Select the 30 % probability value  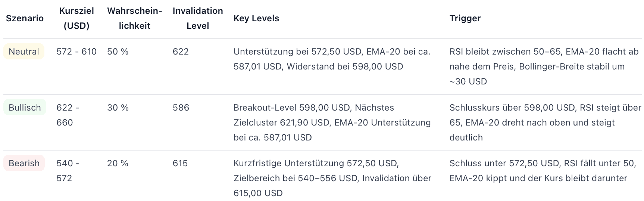point(118,108)
